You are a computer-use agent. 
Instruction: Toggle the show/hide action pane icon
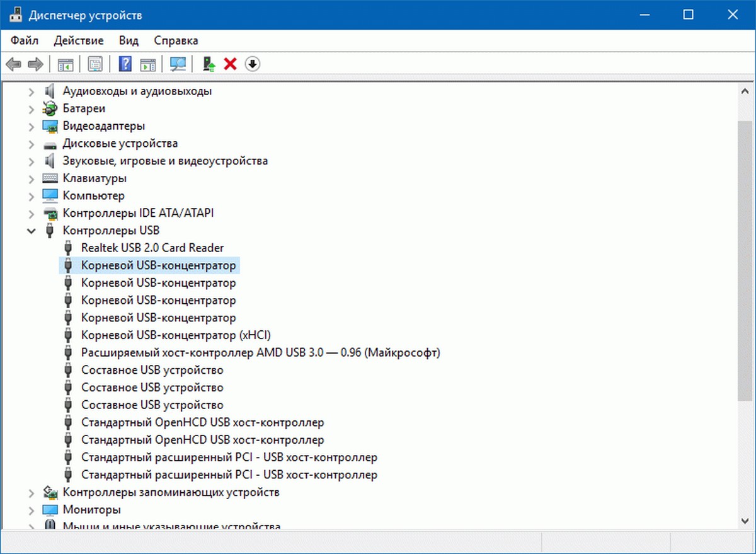[x=147, y=64]
